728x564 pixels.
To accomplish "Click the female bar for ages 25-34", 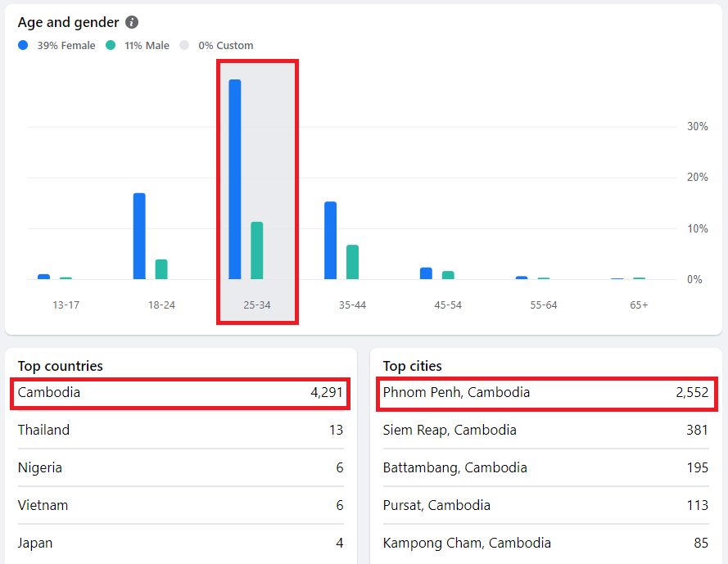I will pos(235,179).
